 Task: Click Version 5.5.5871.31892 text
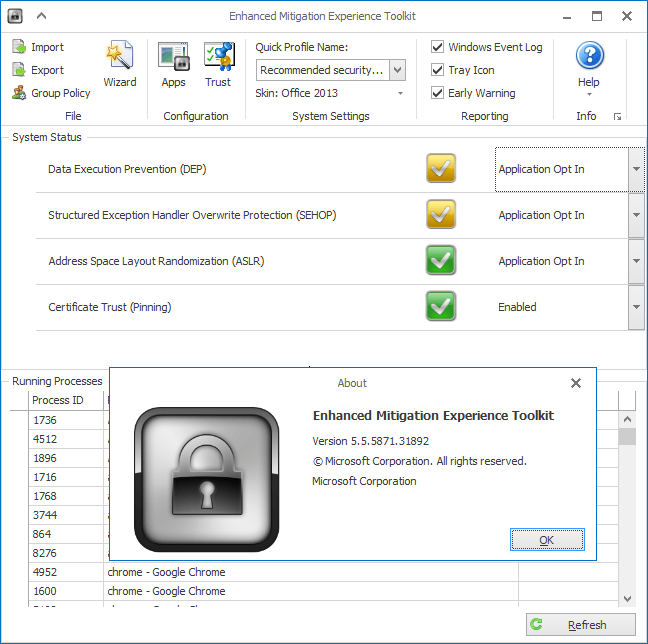(x=370, y=441)
